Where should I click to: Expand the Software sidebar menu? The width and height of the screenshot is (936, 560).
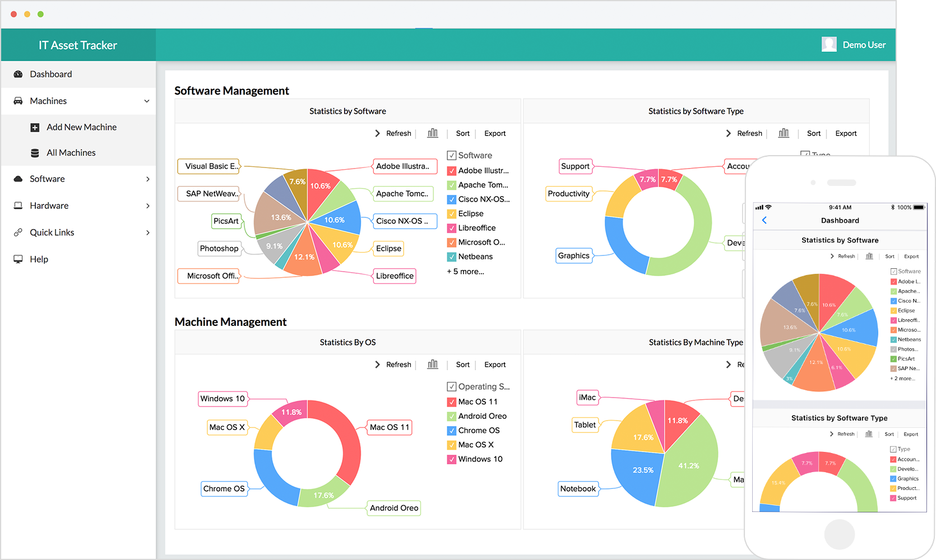click(x=147, y=179)
